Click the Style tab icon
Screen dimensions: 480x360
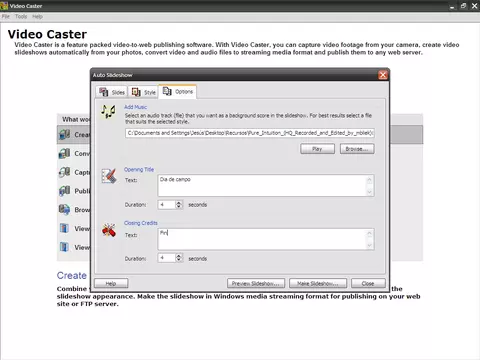pos(136,92)
